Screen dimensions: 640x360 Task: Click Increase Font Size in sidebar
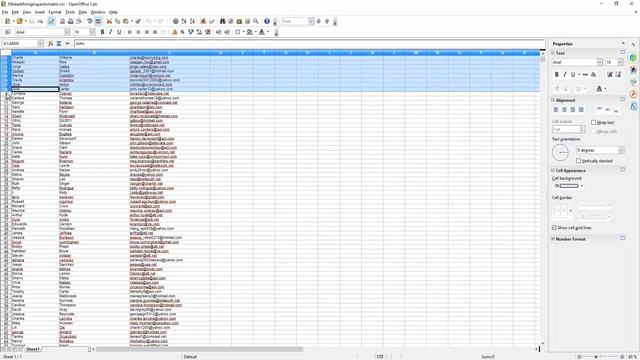pos(610,74)
